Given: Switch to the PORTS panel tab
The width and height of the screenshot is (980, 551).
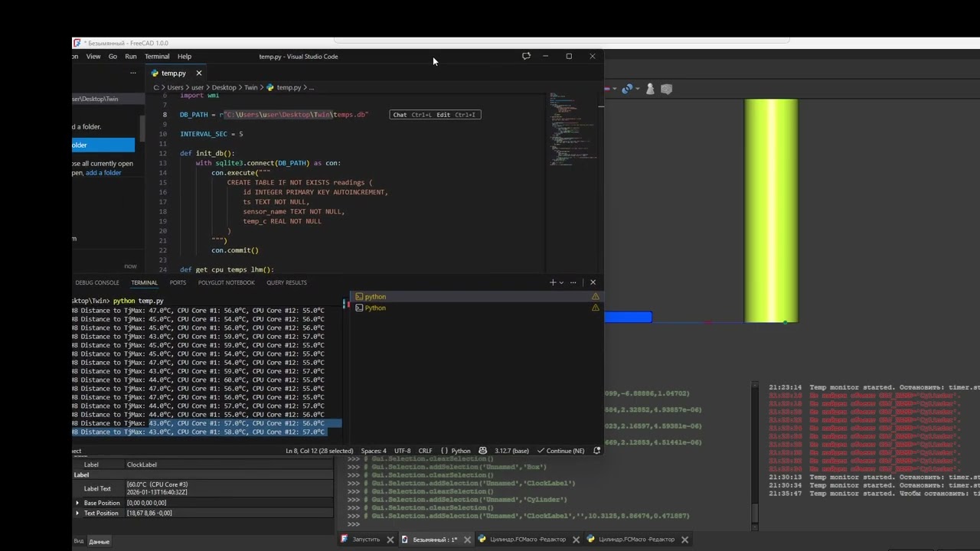Looking at the screenshot, I should 178,282.
